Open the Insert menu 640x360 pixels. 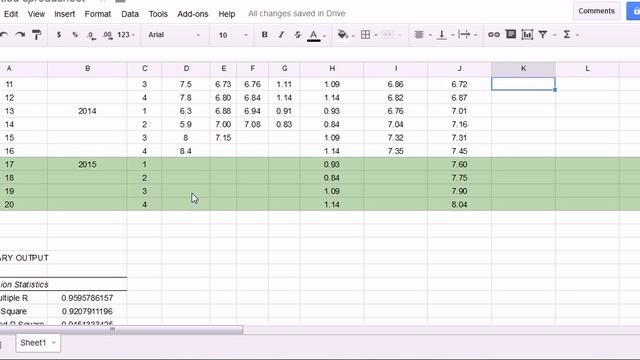(64, 14)
